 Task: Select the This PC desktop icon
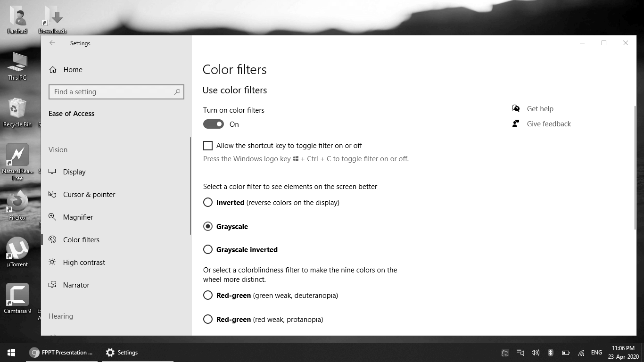17,66
